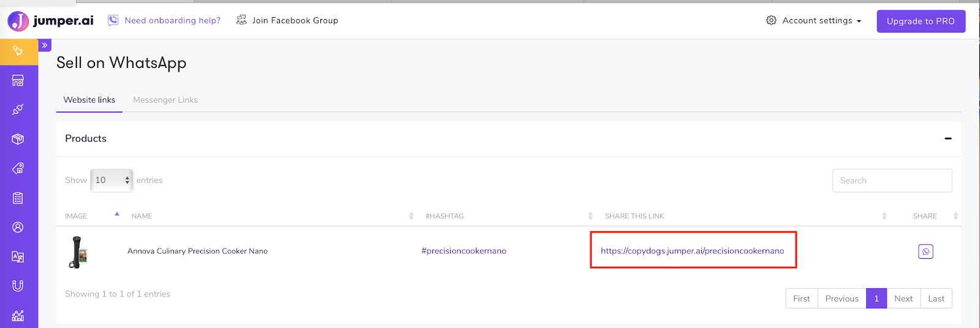Click the Annova cooker product thumbnail

pyautogui.click(x=78, y=252)
